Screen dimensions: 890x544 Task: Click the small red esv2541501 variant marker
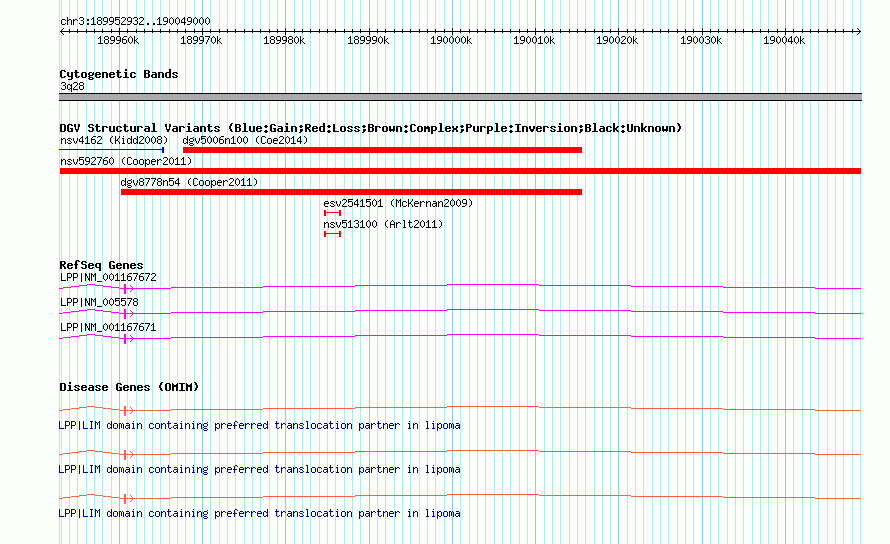click(x=333, y=213)
